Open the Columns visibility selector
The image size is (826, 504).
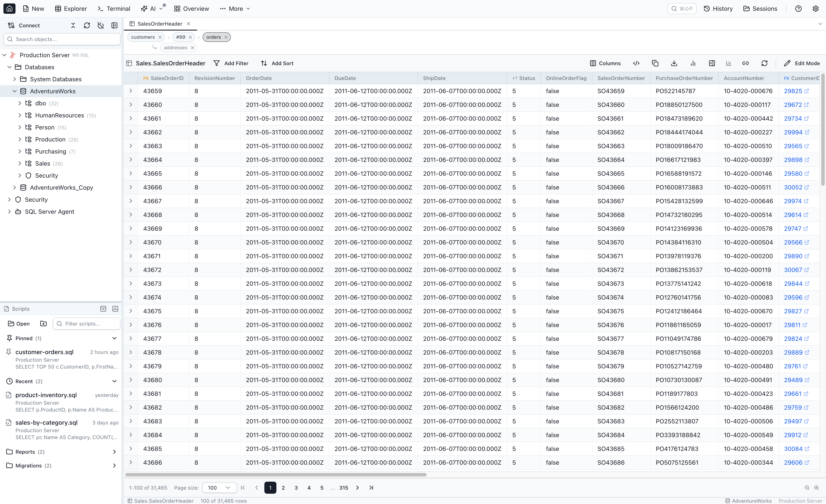coord(605,63)
